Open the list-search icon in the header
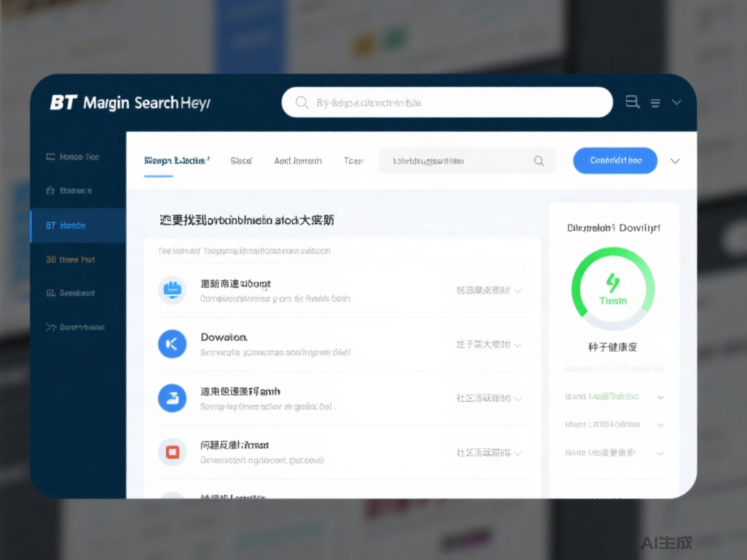The image size is (747, 560). tap(632, 103)
